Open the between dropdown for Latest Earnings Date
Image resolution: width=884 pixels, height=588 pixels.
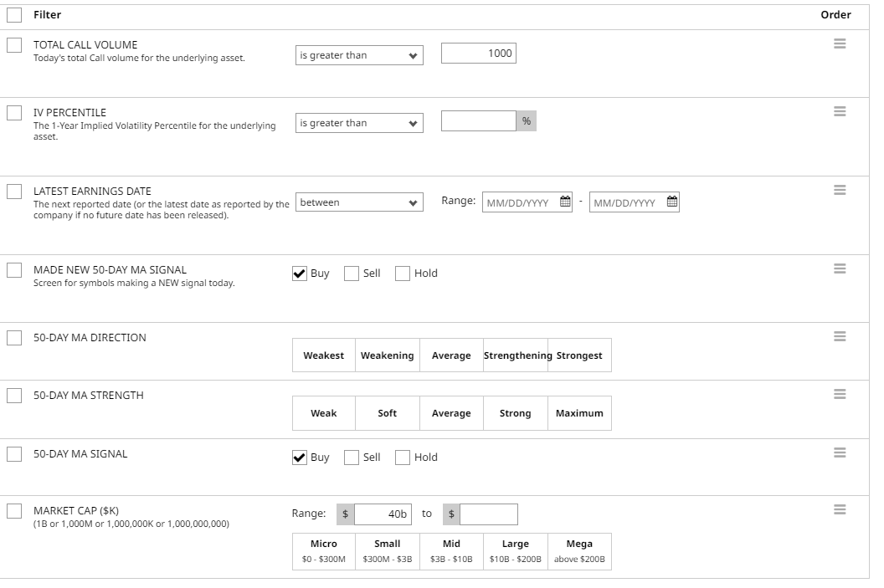(358, 202)
